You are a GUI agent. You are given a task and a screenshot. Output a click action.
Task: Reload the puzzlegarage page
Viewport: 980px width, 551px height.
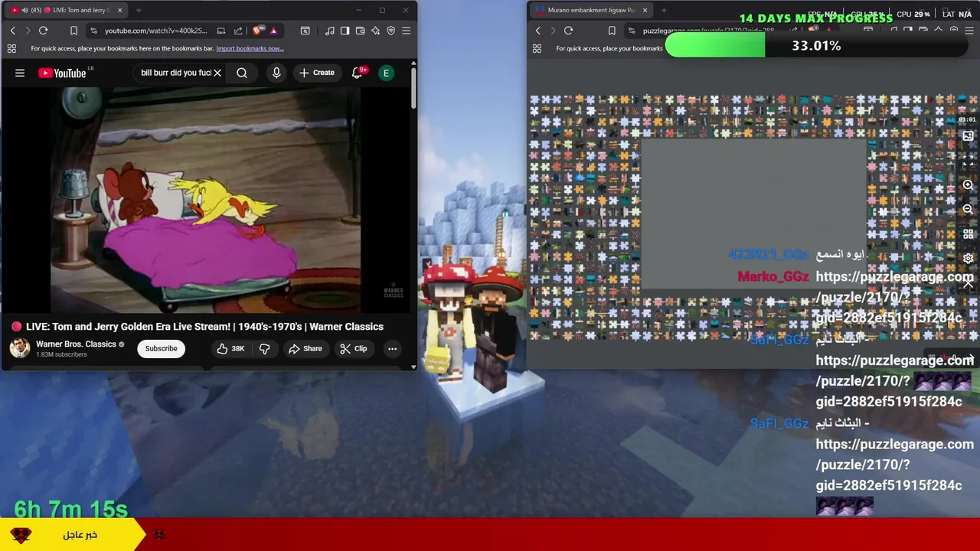(x=568, y=31)
